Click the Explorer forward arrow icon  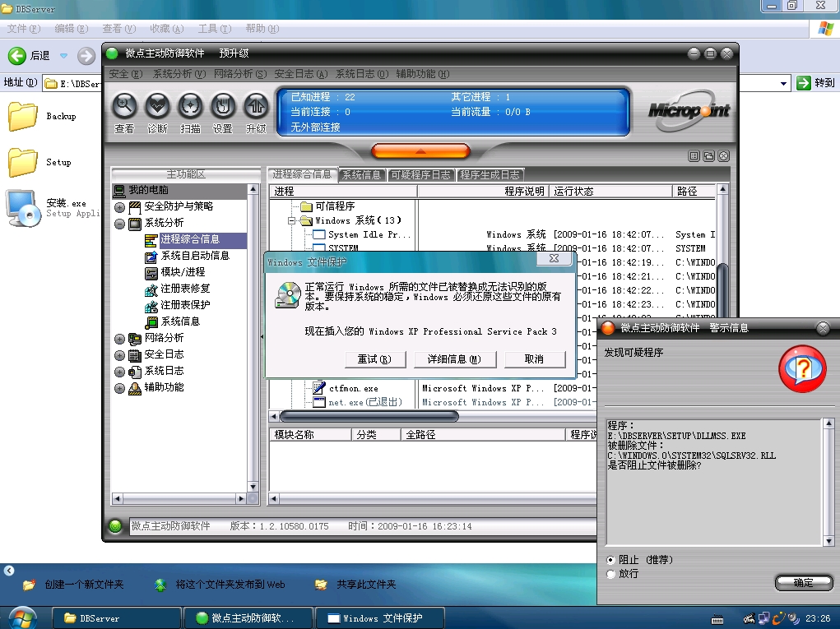[86, 55]
